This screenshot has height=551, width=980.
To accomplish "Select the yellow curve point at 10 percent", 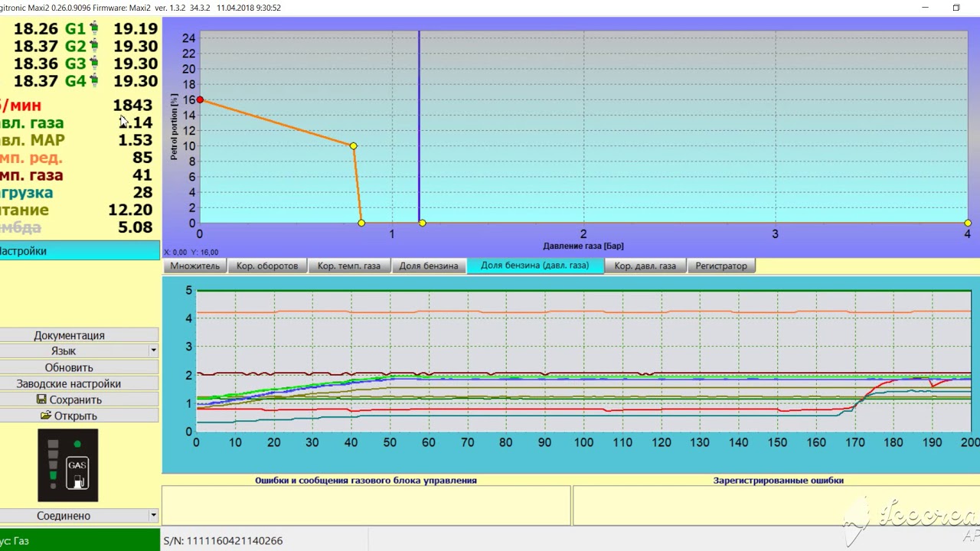I will [353, 145].
